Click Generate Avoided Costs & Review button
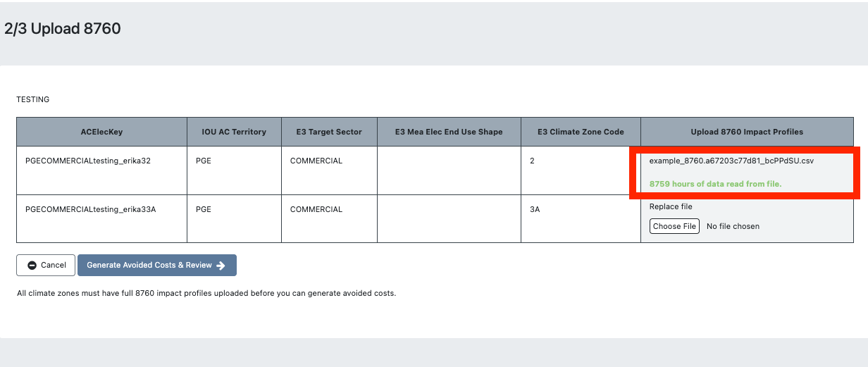 click(x=157, y=265)
